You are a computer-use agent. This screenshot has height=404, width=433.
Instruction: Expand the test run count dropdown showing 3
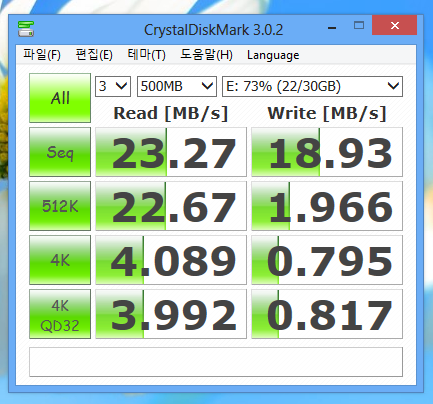point(113,87)
